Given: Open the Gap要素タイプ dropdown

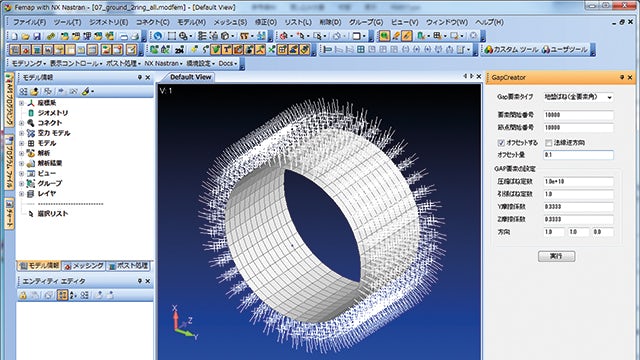Looking at the screenshot, I should tap(609, 97).
